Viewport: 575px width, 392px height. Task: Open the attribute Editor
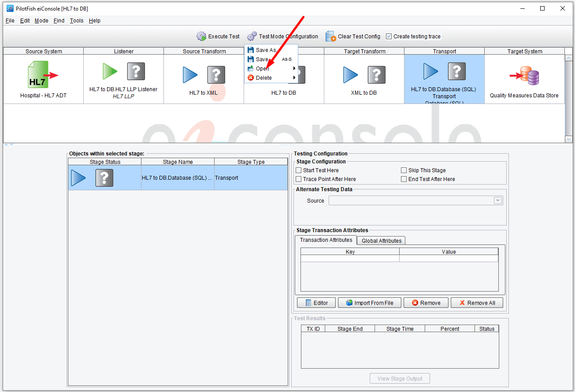[x=316, y=303]
